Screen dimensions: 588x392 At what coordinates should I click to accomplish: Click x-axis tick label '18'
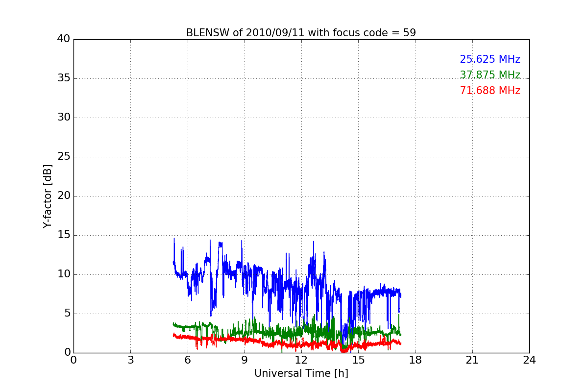point(415,360)
